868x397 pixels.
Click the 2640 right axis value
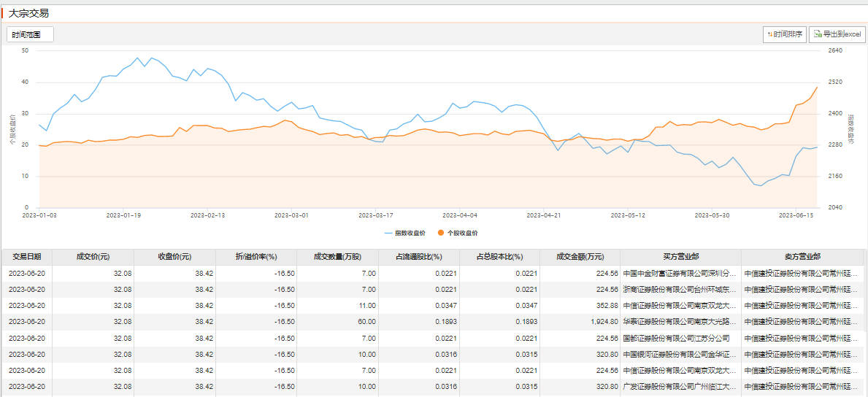pyautogui.click(x=835, y=50)
